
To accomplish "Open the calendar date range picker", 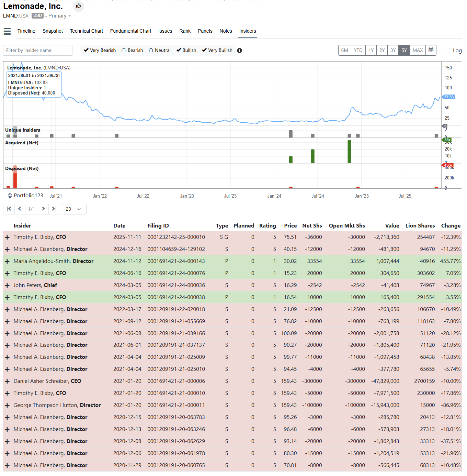I will click(431, 50).
